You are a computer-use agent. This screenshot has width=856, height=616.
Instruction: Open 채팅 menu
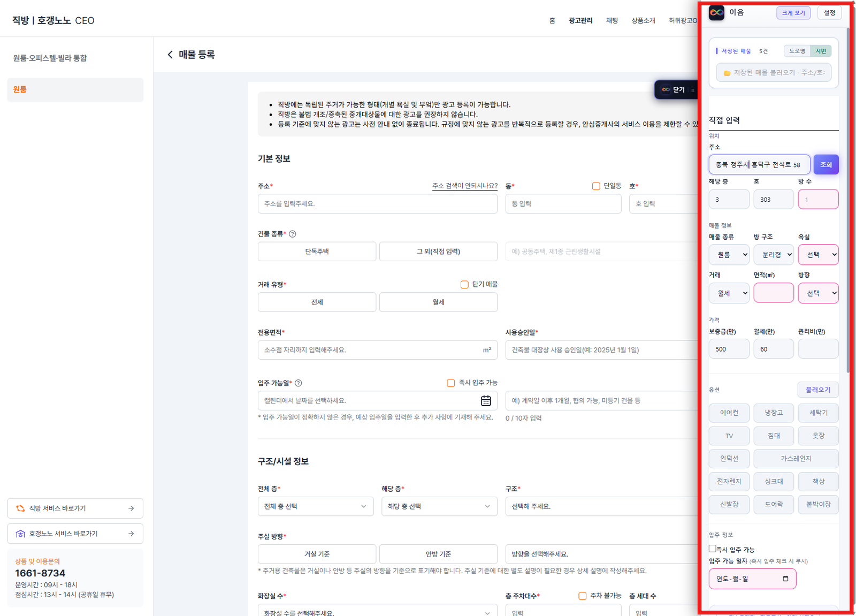tap(612, 20)
